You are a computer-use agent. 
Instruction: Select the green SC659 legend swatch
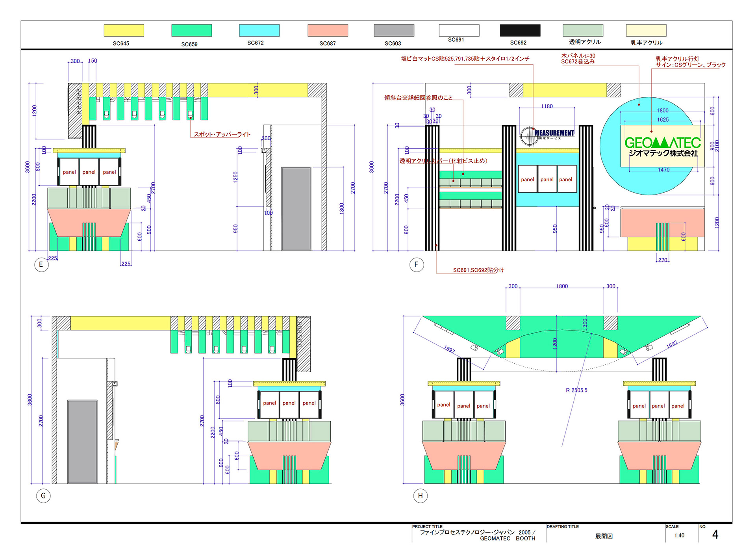click(x=191, y=30)
